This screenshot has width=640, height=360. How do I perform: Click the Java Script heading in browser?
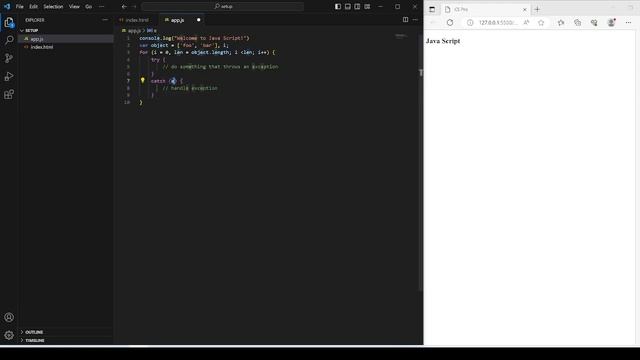click(x=443, y=41)
